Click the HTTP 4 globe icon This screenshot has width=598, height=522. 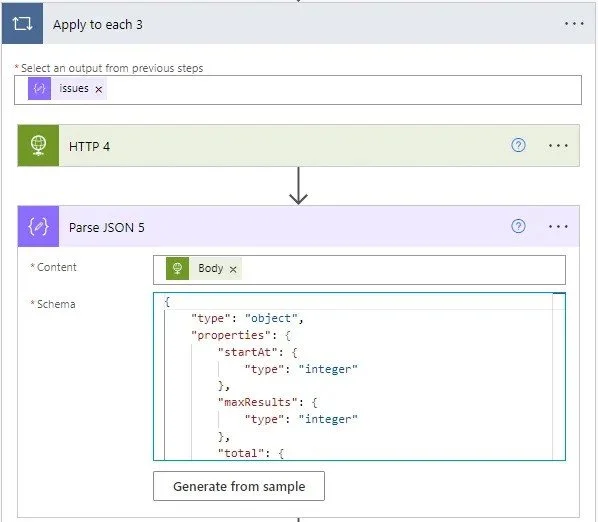[x=38, y=145]
